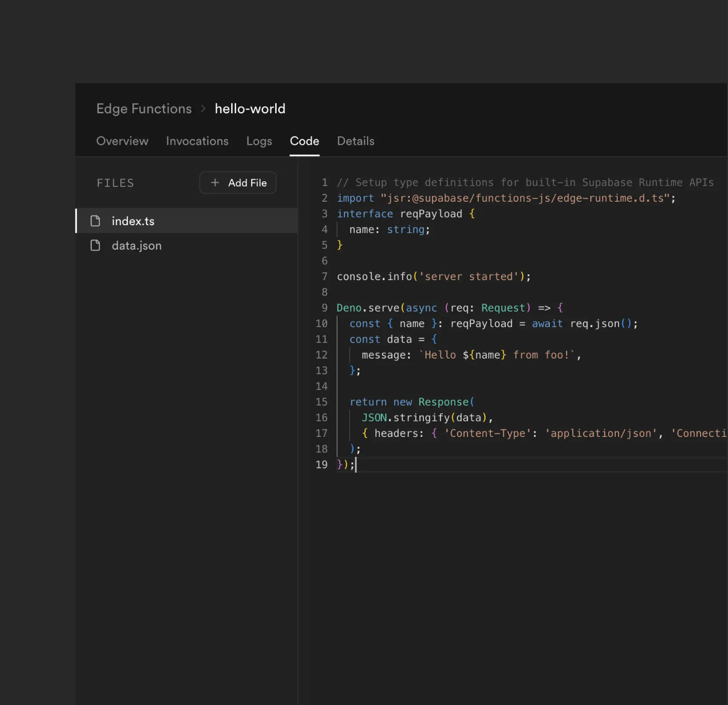Click the 'interface reqPayload' declaration
Image resolution: width=728 pixels, height=705 pixels.
pos(399,214)
